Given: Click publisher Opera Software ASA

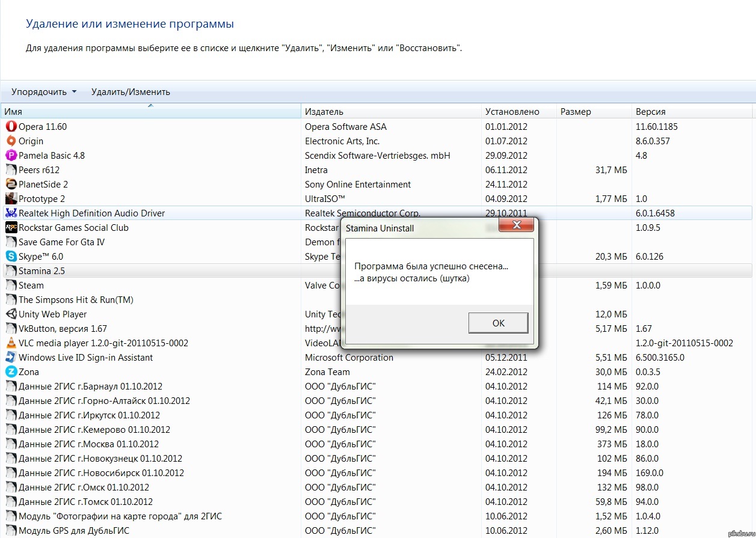Looking at the screenshot, I should tap(346, 126).
